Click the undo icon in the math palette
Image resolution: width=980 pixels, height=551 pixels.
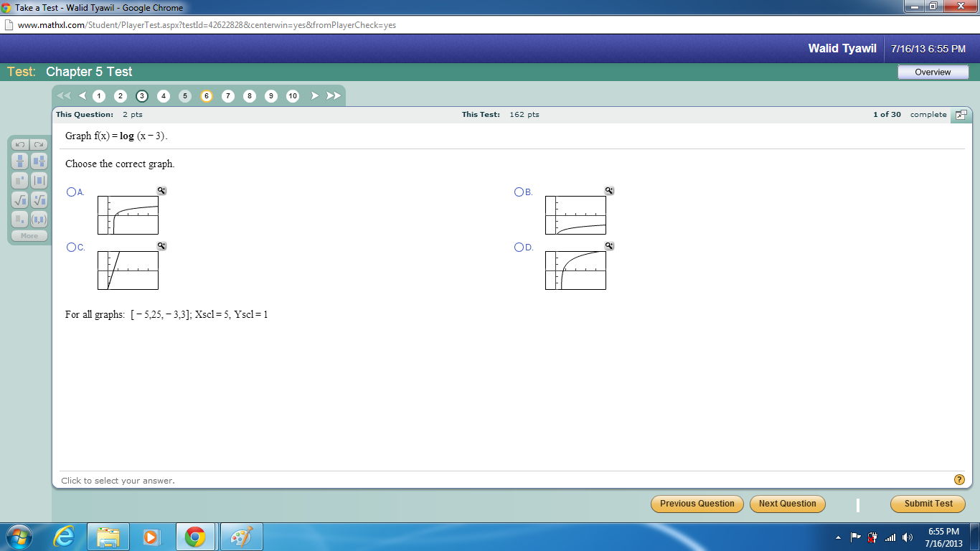pos(20,144)
